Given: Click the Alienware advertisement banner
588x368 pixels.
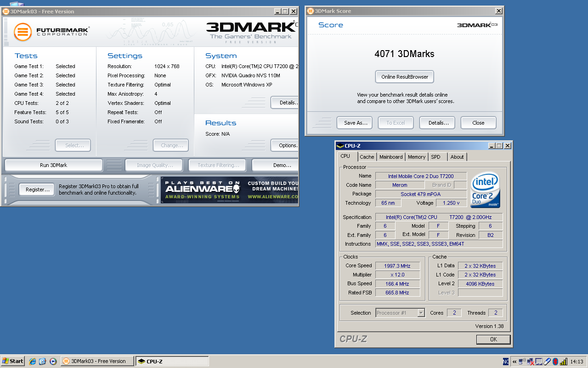Looking at the screenshot, I should [x=230, y=190].
